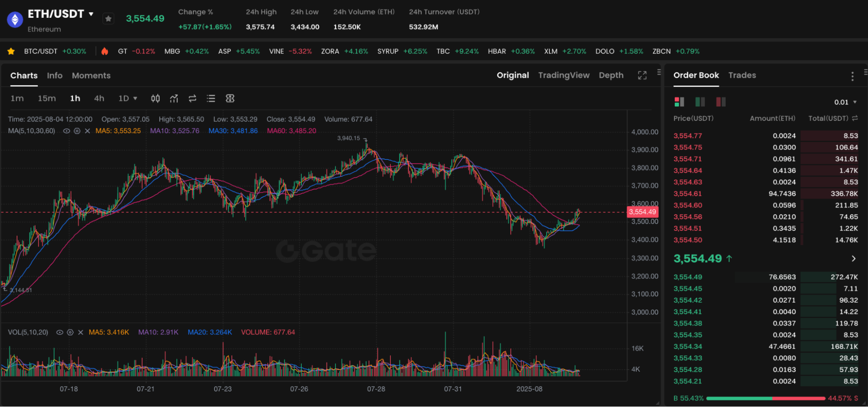
Task: Click the Ethereum coin logo icon
Action: pyautogui.click(x=15, y=20)
